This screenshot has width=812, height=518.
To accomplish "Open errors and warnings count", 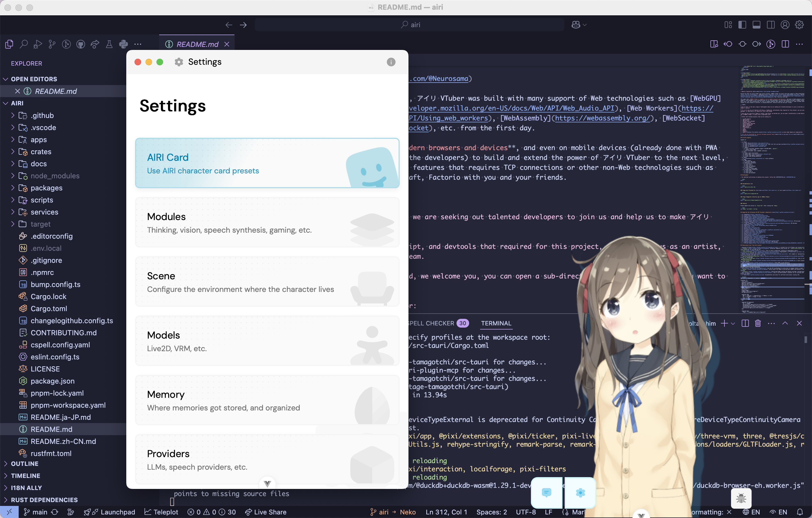I will click(x=211, y=512).
